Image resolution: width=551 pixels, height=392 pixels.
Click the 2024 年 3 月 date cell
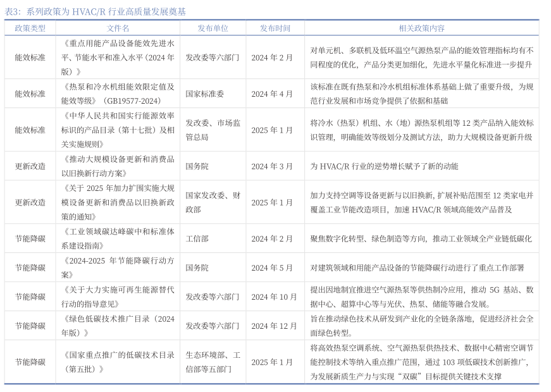(272, 166)
